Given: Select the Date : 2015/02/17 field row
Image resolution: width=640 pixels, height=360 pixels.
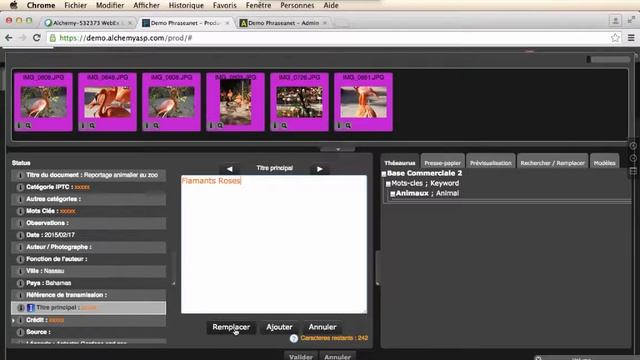Looking at the screenshot, I should tap(89, 235).
